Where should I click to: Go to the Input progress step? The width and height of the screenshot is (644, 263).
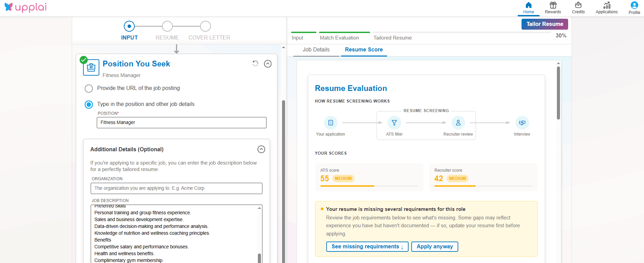[x=297, y=38]
